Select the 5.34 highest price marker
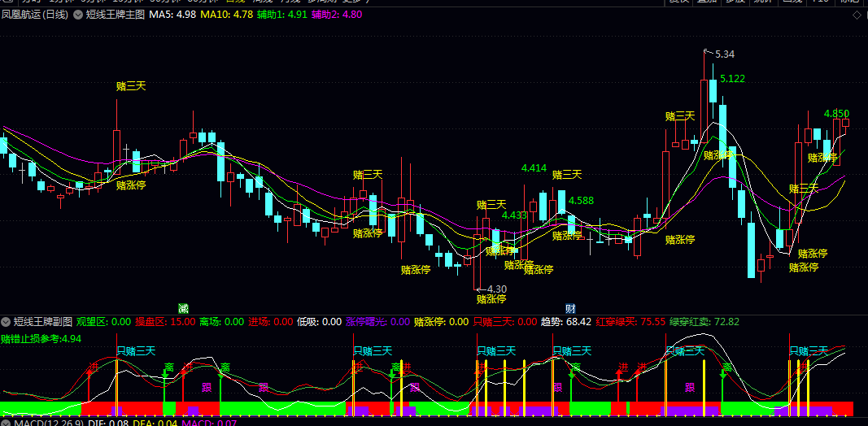Image resolution: width=868 pixels, height=426 pixels. click(x=725, y=54)
